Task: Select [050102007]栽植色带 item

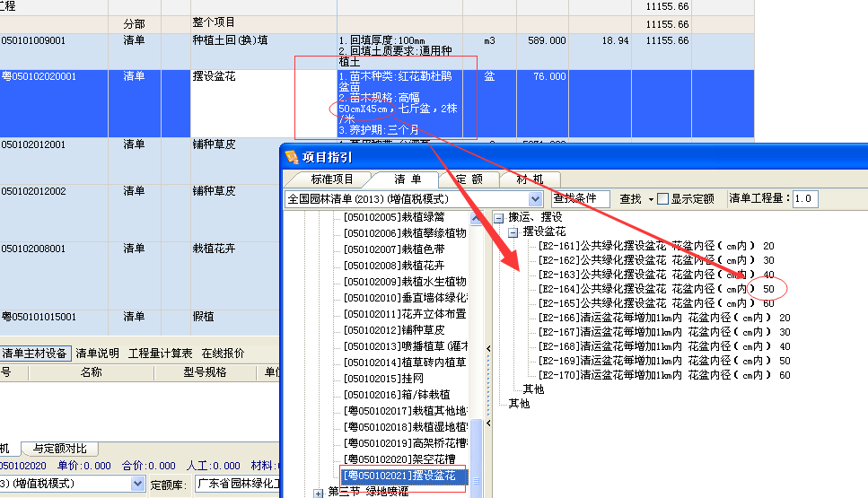Action: click(393, 249)
